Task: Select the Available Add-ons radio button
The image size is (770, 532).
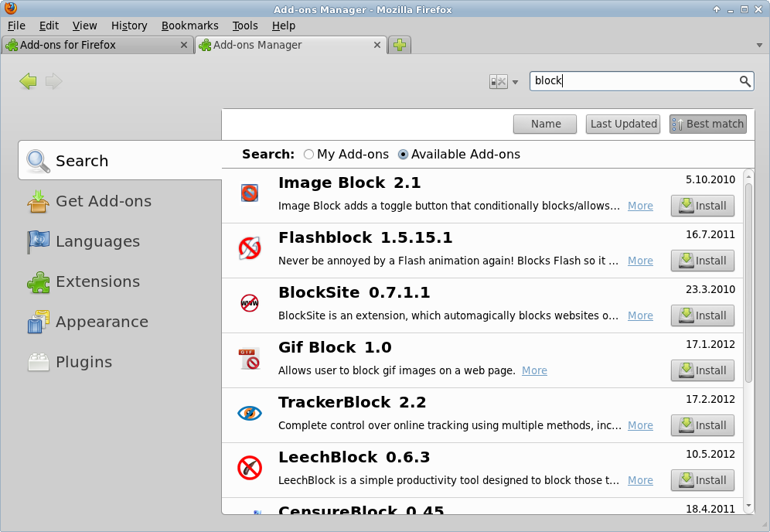Action: click(403, 154)
